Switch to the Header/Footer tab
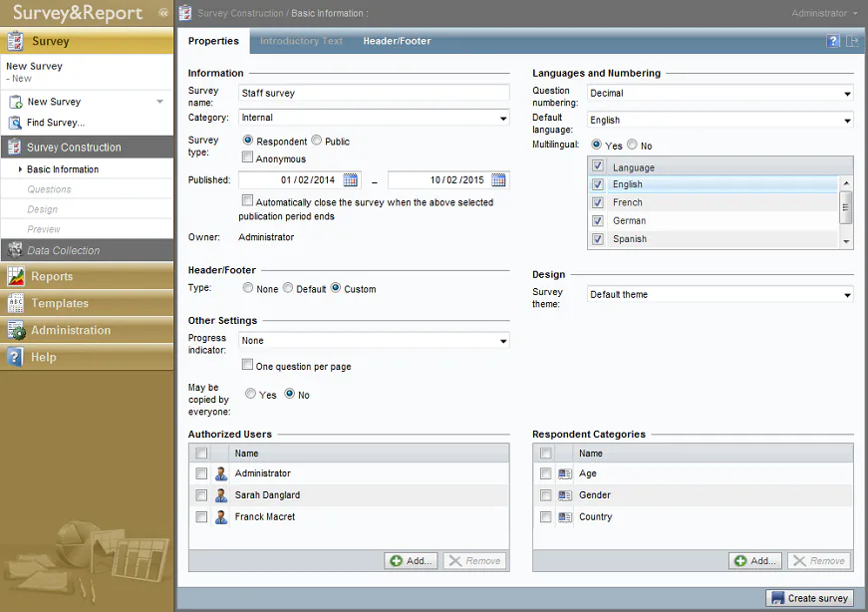Image resolution: width=868 pixels, height=612 pixels. (x=397, y=41)
